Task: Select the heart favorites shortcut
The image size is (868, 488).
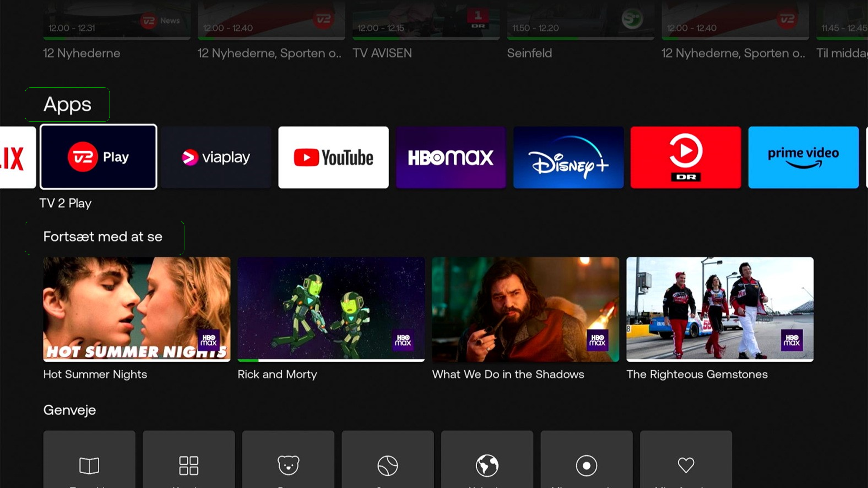Action: pos(686,459)
